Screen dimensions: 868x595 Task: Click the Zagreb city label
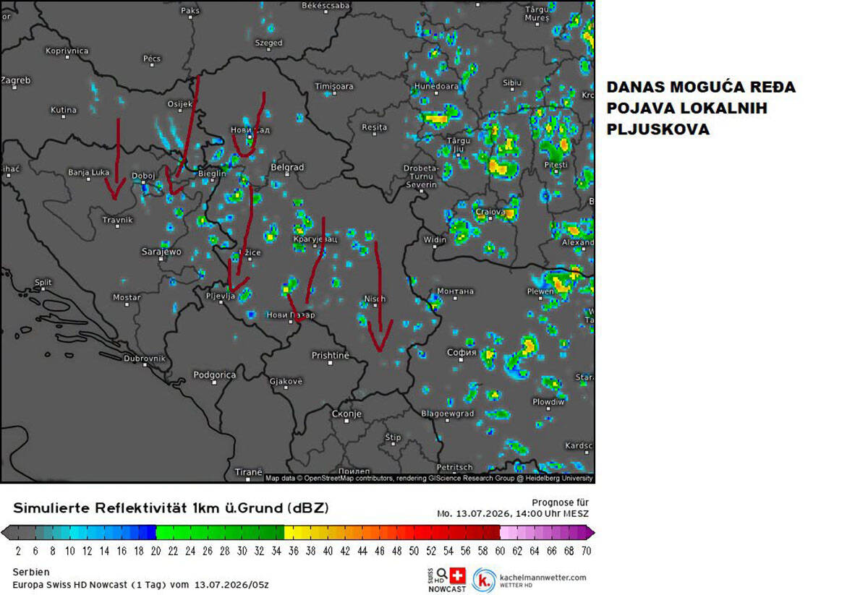15,80
